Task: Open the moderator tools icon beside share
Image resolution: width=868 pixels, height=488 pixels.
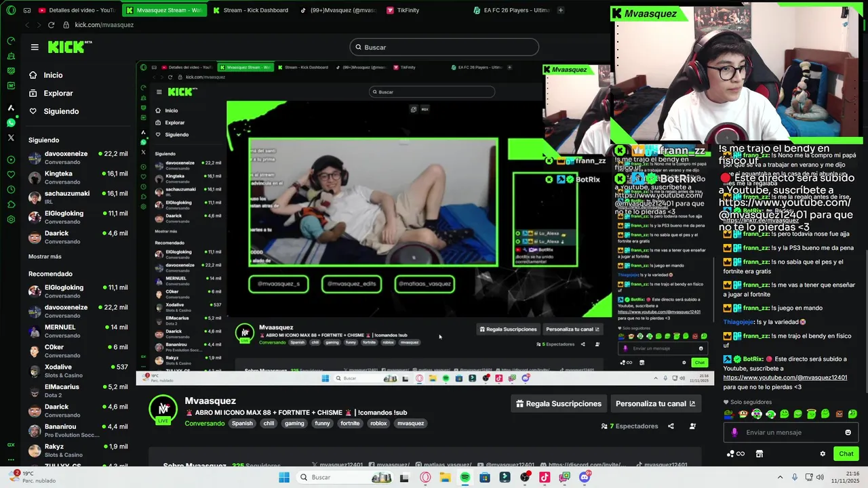Action: point(692,426)
